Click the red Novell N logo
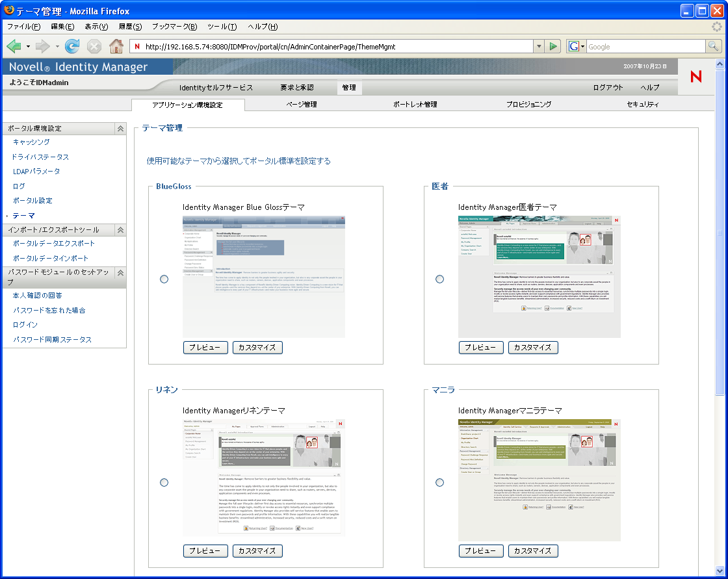 pos(695,76)
